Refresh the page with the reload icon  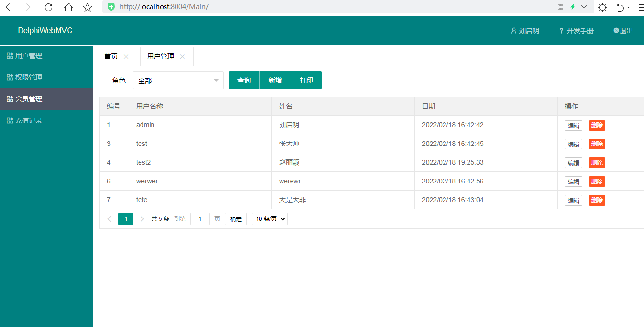tap(48, 7)
